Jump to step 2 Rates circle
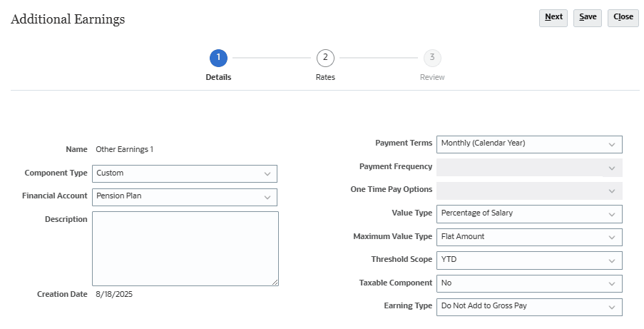Image resolution: width=644 pixels, height=329 pixels. (x=325, y=58)
